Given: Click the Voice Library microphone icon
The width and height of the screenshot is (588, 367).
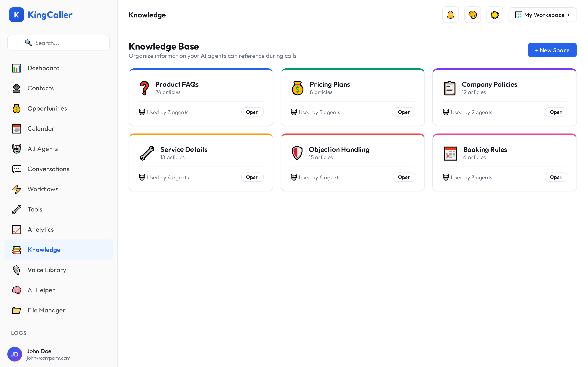Looking at the screenshot, I should [x=17, y=270].
